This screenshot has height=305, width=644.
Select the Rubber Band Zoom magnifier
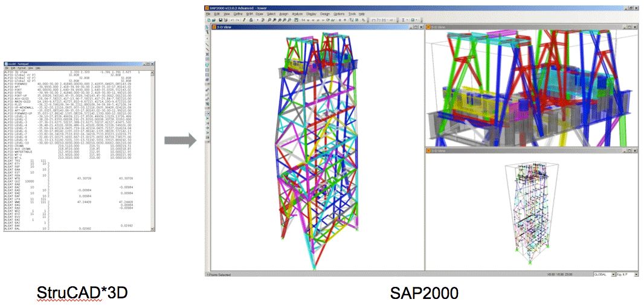coord(269,20)
